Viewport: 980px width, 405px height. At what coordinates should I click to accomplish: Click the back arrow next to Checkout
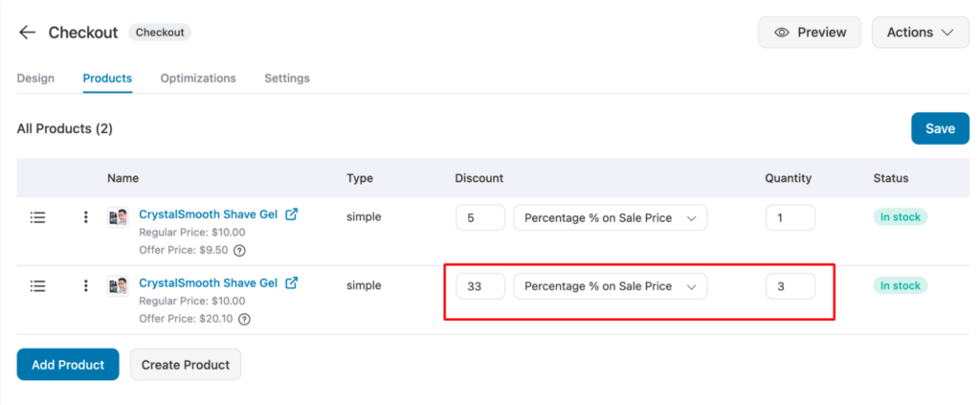[27, 33]
